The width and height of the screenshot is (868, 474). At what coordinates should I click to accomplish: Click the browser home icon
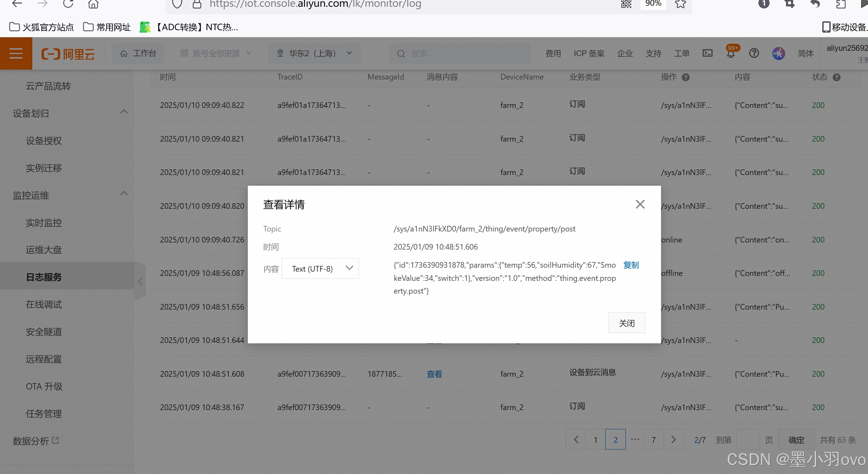(x=93, y=4)
